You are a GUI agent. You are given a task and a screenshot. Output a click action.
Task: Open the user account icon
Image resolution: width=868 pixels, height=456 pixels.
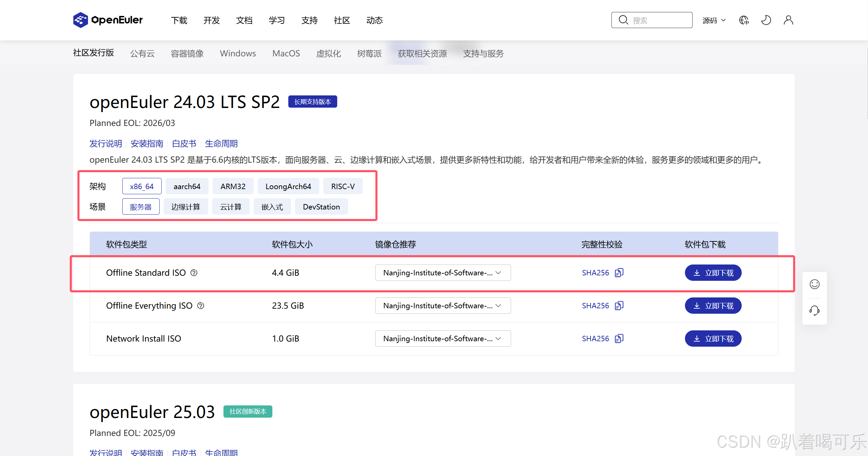pos(788,20)
